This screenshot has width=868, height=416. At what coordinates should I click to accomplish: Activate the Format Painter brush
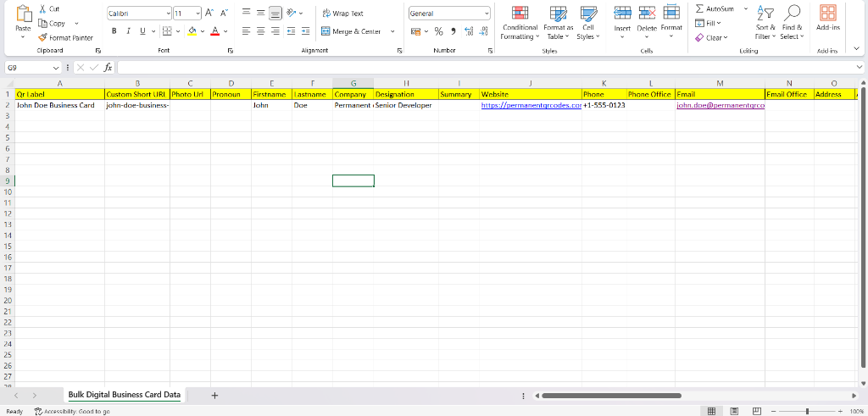click(42, 37)
